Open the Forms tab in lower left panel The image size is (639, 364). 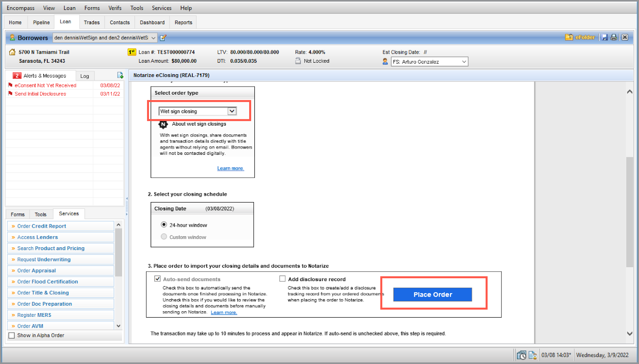click(17, 214)
